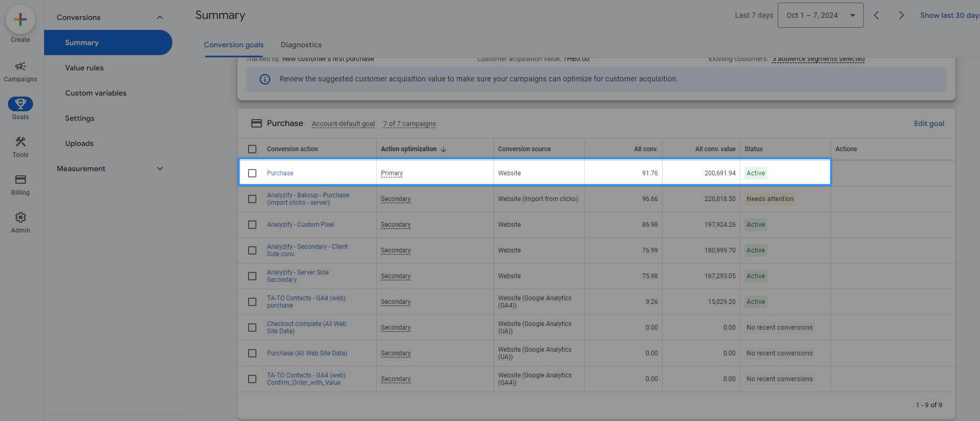Open Value rules in the sidebar
This screenshot has width=980, height=421.
pos(84,68)
